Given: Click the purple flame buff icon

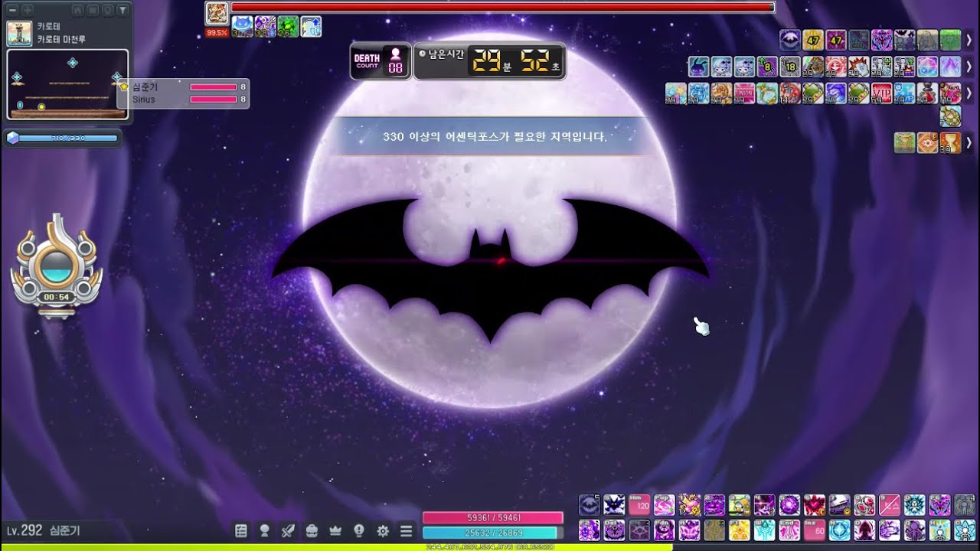Looking at the screenshot, I should 951,67.
